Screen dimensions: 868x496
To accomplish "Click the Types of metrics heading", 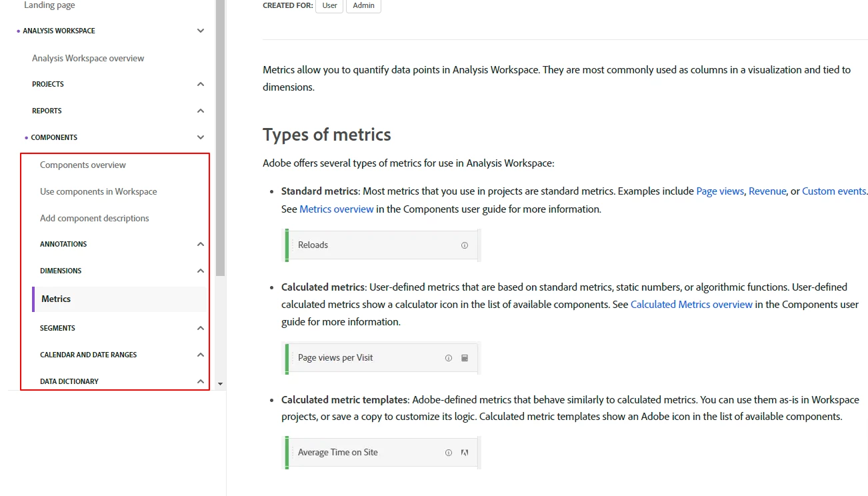I will (x=327, y=135).
